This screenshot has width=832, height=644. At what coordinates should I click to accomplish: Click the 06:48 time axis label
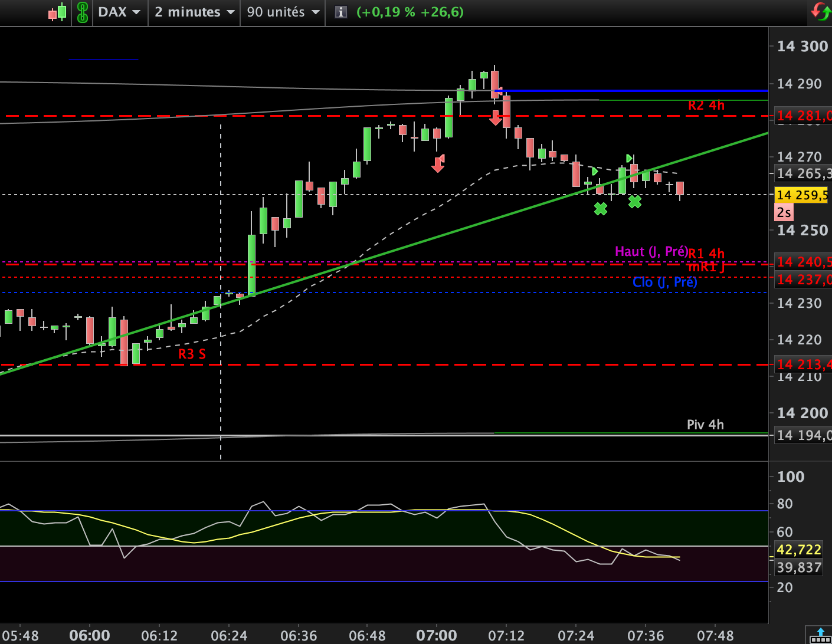[367, 636]
